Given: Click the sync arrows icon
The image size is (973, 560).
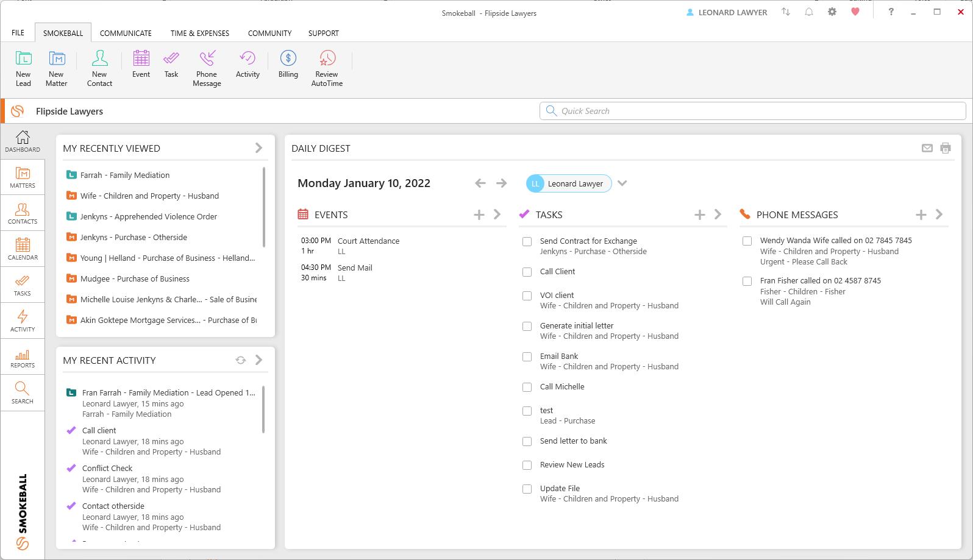Looking at the screenshot, I should point(786,12).
